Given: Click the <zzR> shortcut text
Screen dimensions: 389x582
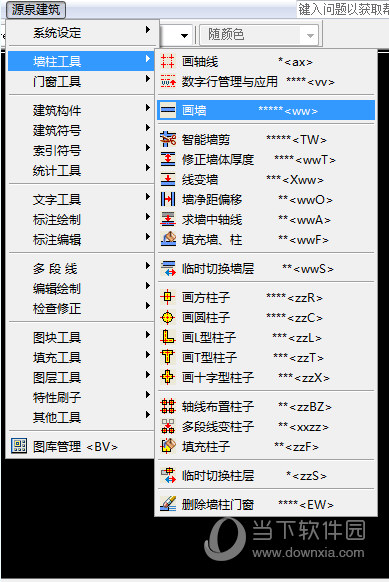Looking at the screenshot, I should [305, 298].
